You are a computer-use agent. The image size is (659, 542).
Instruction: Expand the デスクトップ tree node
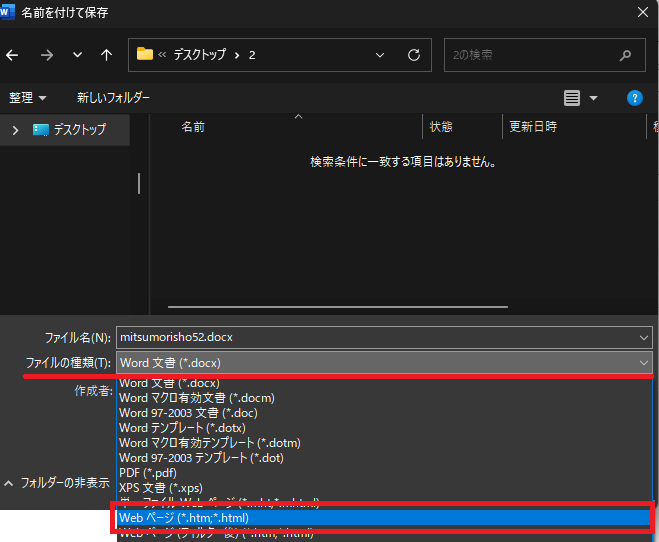point(15,130)
